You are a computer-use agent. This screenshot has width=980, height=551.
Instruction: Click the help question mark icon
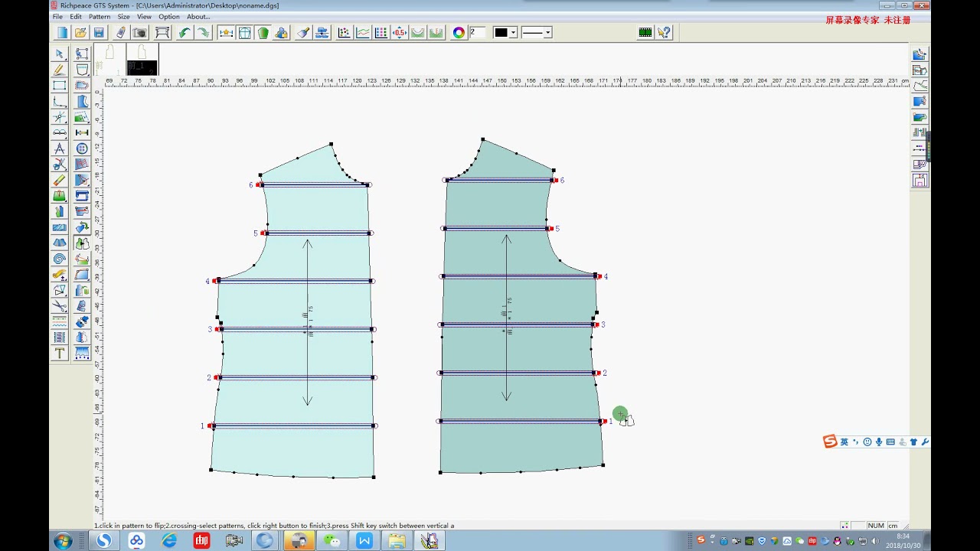pos(664,32)
